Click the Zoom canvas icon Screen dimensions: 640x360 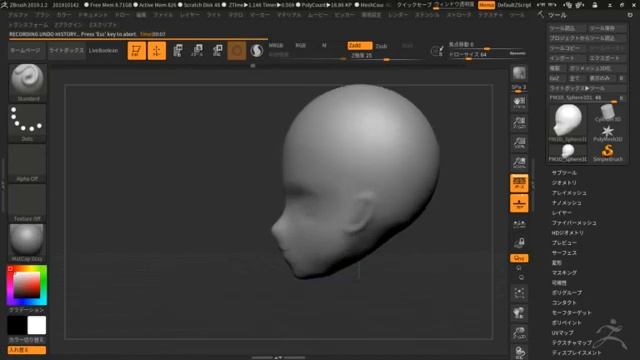coord(519,122)
